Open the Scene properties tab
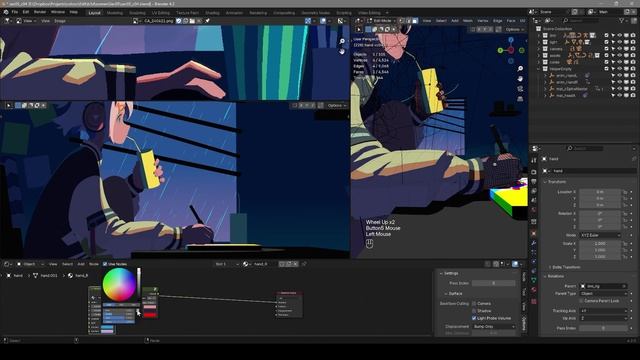This screenshot has width=640, height=360. 533,200
